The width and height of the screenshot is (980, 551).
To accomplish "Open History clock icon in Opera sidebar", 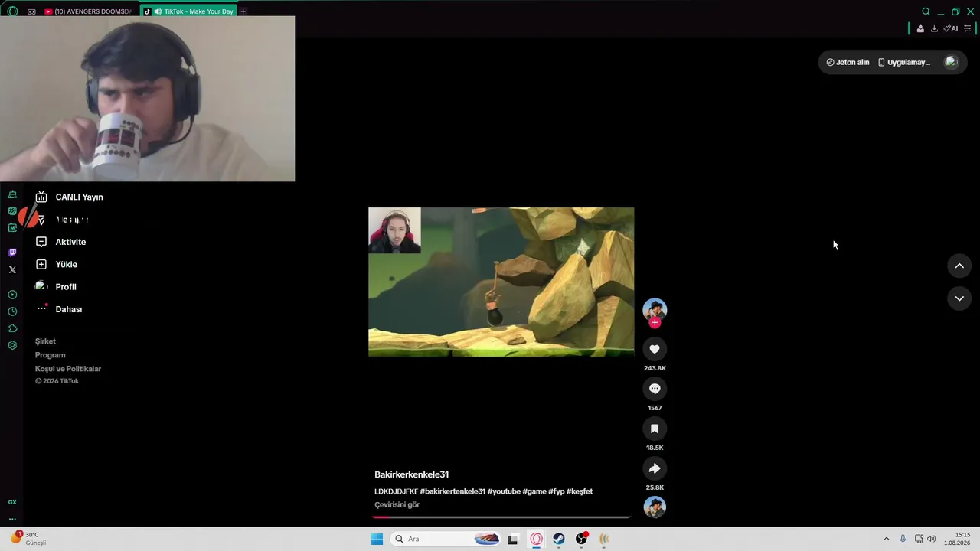I will click(x=12, y=311).
